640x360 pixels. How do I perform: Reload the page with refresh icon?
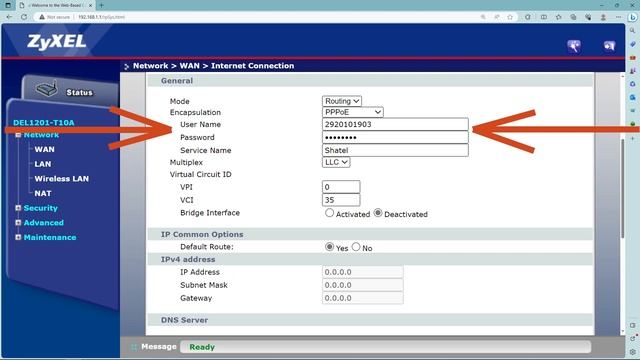point(24,17)
